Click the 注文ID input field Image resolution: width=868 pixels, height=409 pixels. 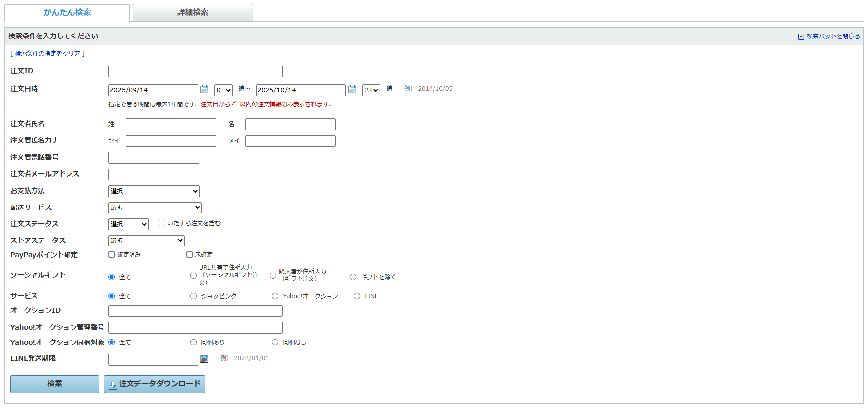pyautogui.click(x=195, y=71)
